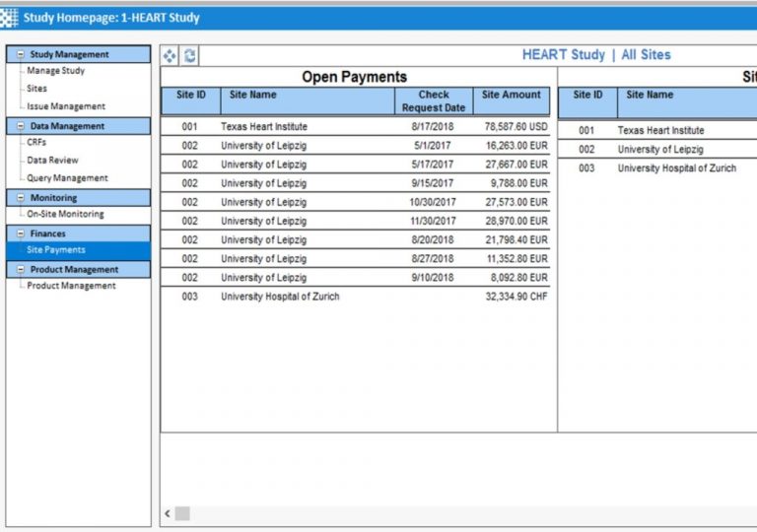
Task: Click the expand/move arrows icon in toolbar
Action: tap(170, 56)
